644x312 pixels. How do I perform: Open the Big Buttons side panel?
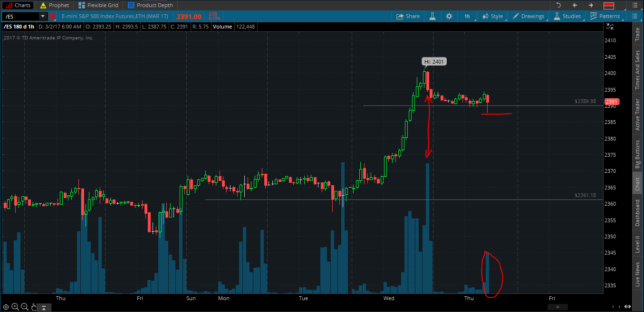pos(637,154)
